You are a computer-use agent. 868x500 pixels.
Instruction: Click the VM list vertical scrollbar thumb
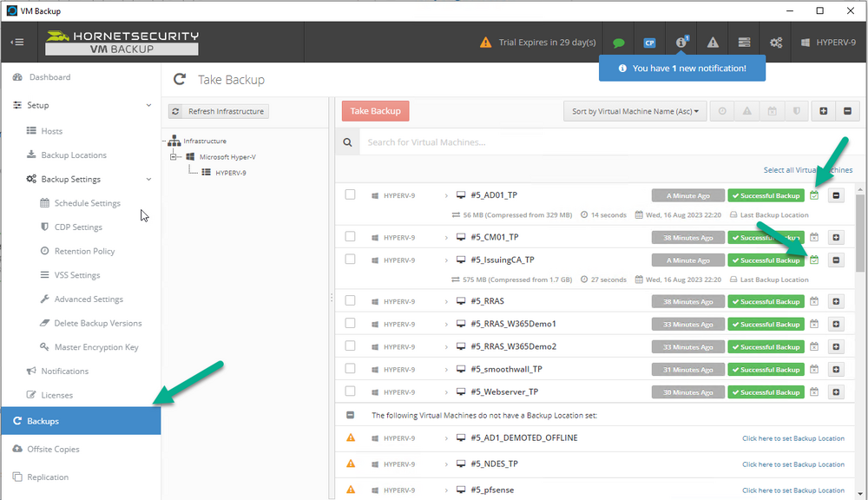tap(859, 233)
